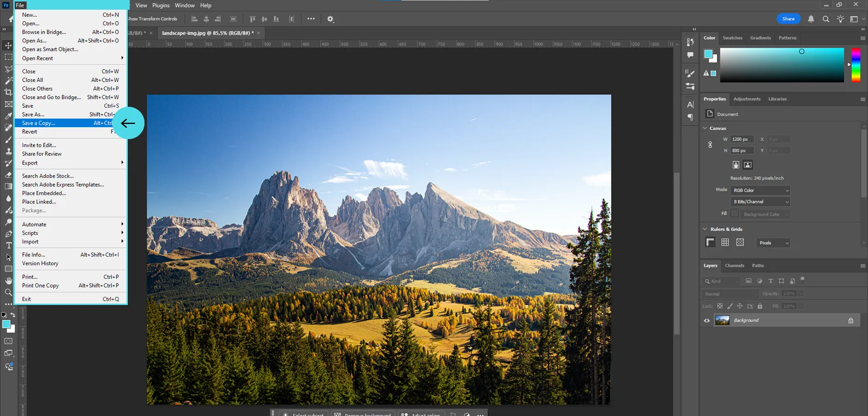Open the notifications bell icon
Screen dimensions: 868x416
811,19
